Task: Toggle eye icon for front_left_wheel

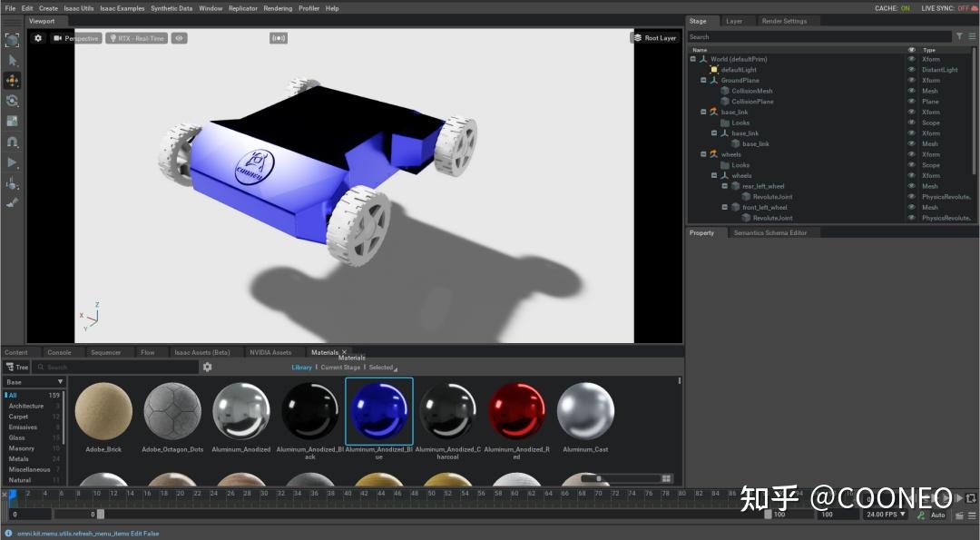Action: (x=911, y=208)
